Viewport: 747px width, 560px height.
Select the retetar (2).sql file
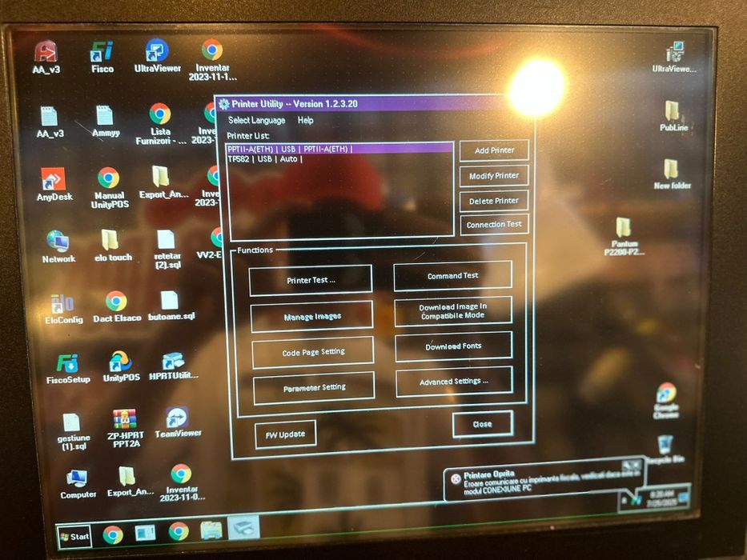(167, 250)
